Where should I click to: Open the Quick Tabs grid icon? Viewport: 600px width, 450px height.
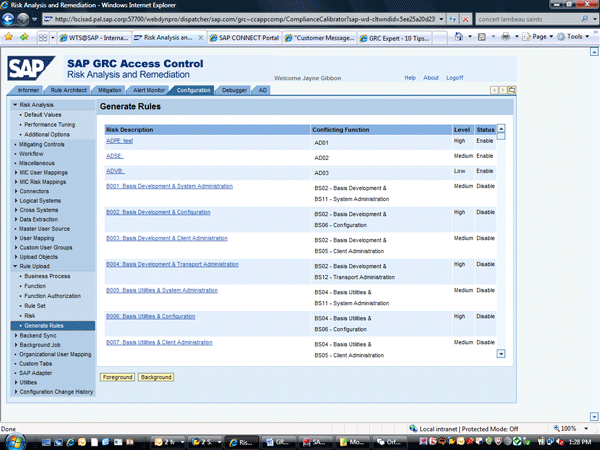tap(43, 38)
